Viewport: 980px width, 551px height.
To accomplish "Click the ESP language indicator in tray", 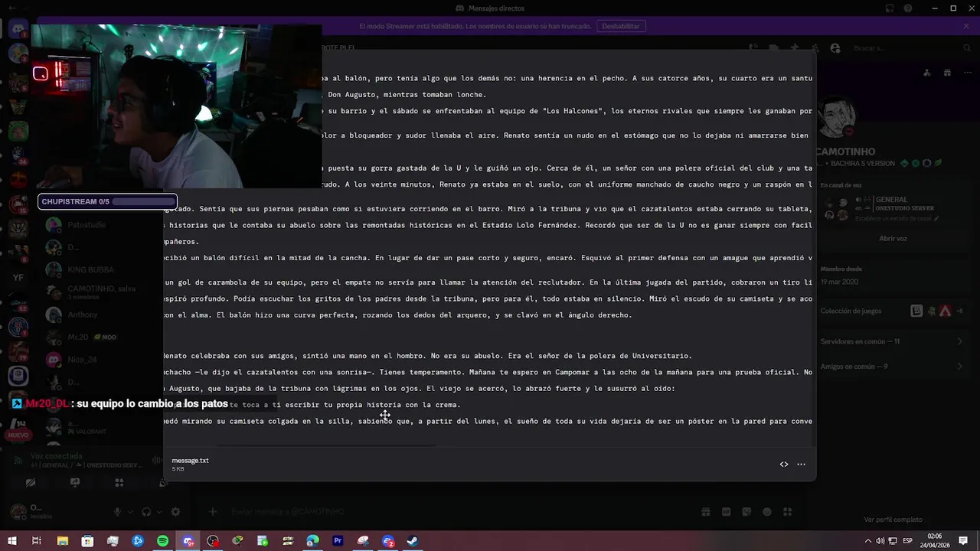I will (907, 541).
